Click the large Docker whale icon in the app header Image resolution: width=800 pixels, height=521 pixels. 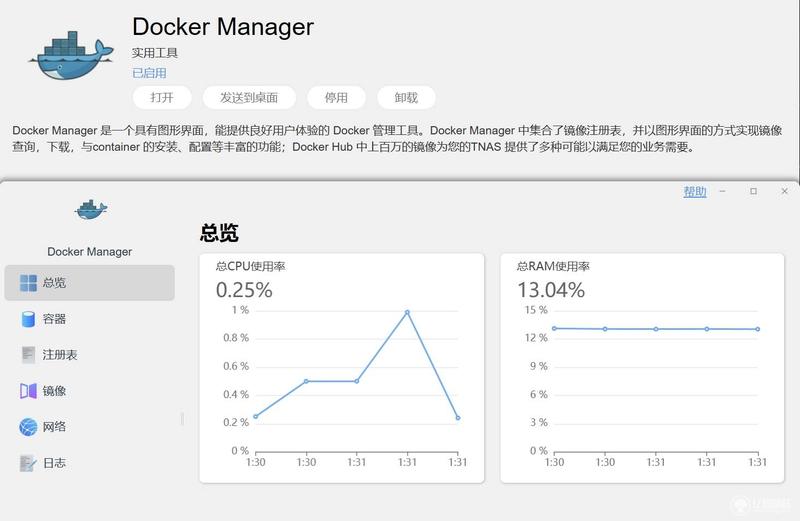pyautogui.click(x=71, y=56)
